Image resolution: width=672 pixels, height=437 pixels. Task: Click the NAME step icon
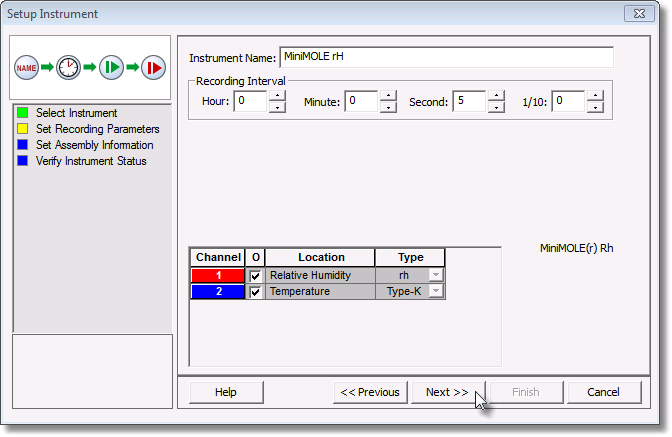[26, 68]
